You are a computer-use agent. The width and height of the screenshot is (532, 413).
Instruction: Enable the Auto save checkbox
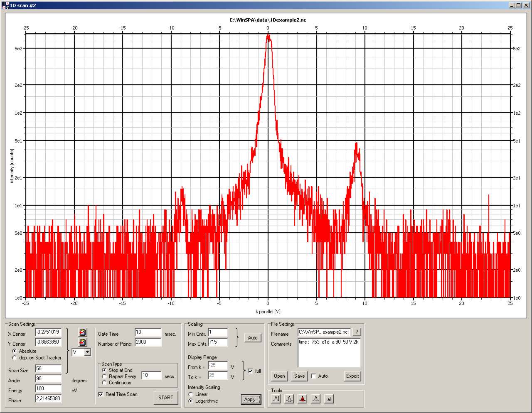point(314,376)
